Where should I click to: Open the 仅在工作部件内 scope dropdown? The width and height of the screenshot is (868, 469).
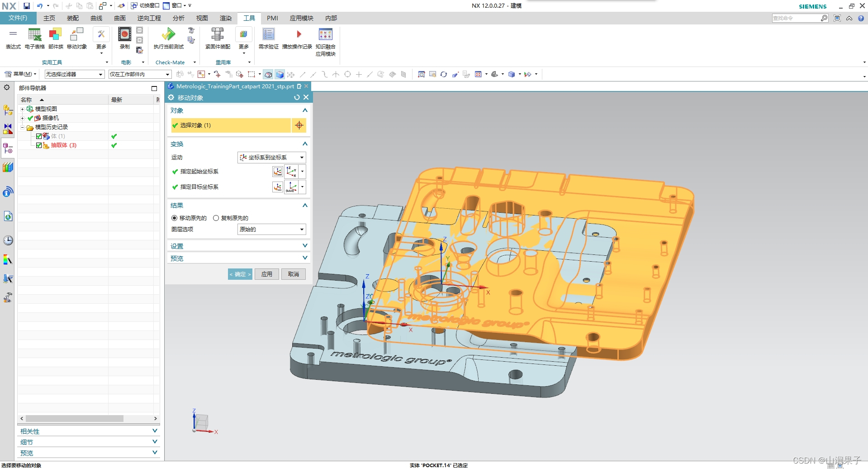[x=140, y=74]
